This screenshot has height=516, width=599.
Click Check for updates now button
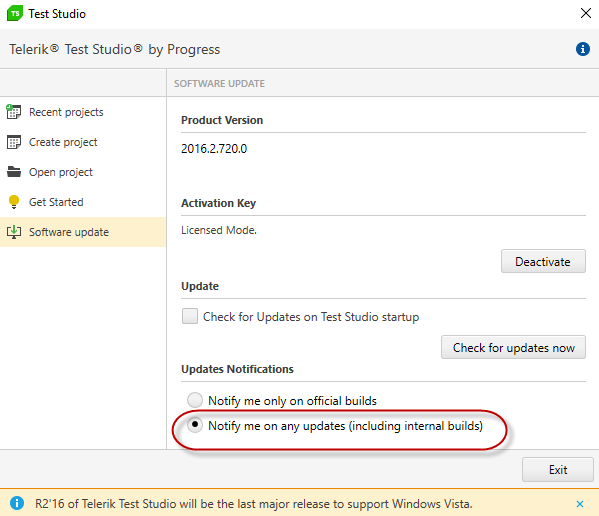(513, 347)
